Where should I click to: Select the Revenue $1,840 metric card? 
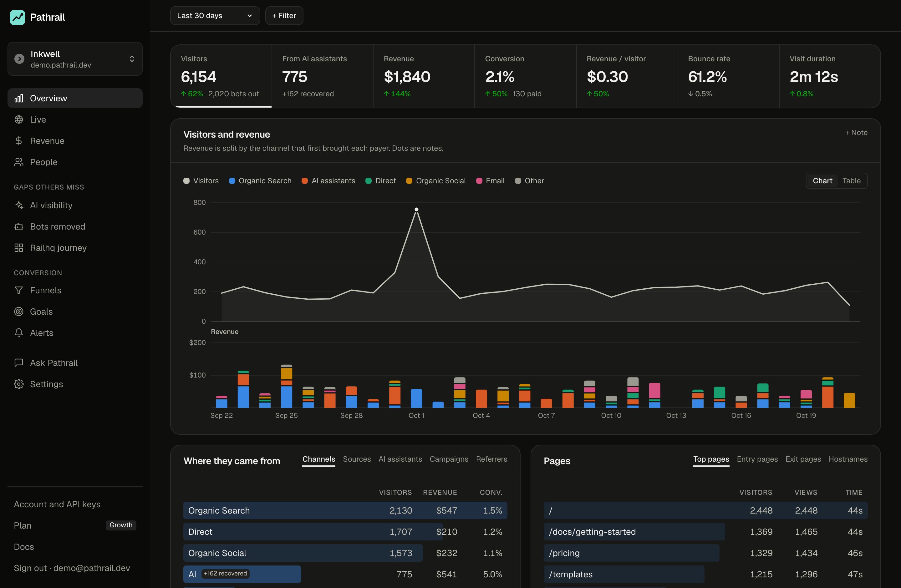[x=424, y=76]
